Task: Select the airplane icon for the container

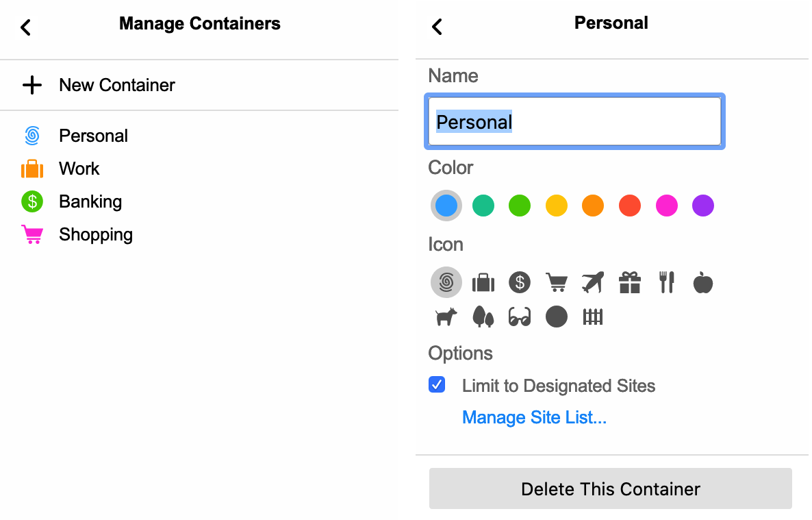Action: click(x=593, y=282)
